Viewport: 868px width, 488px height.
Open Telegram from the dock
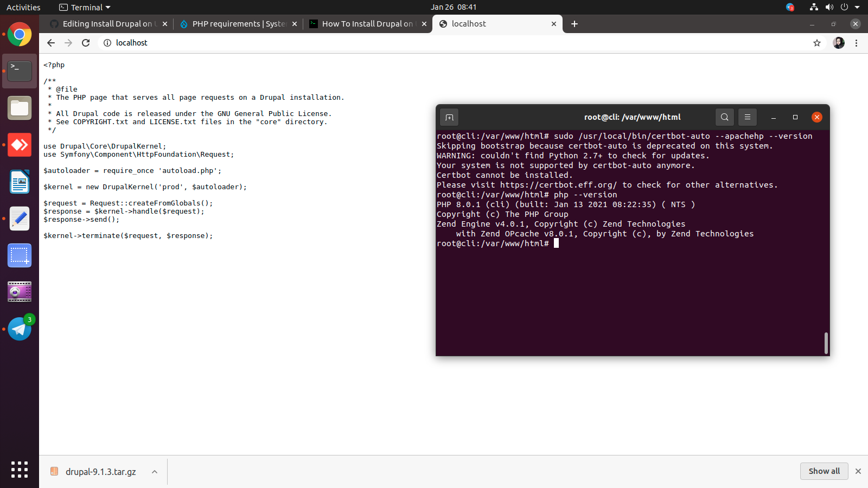[20, 329]
